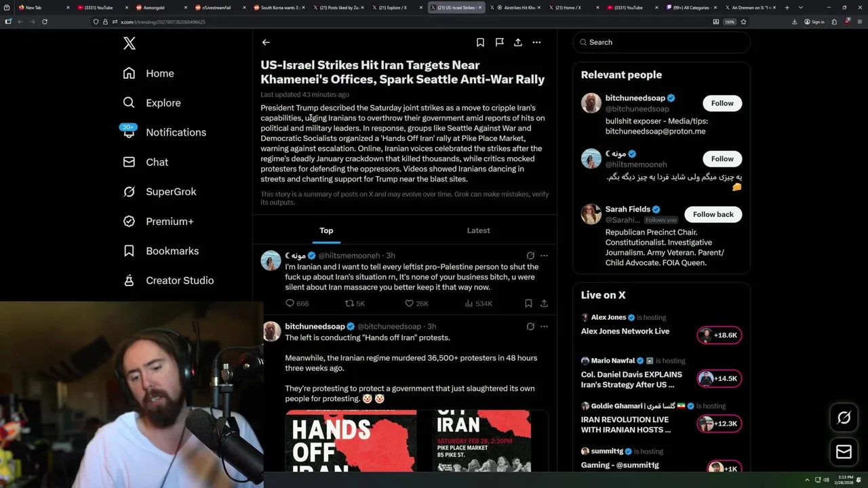Open bitchuneedsoap avatar in the feed
Image resolution: width=868 pixels, height=488 pixels.
pos(271,331)
